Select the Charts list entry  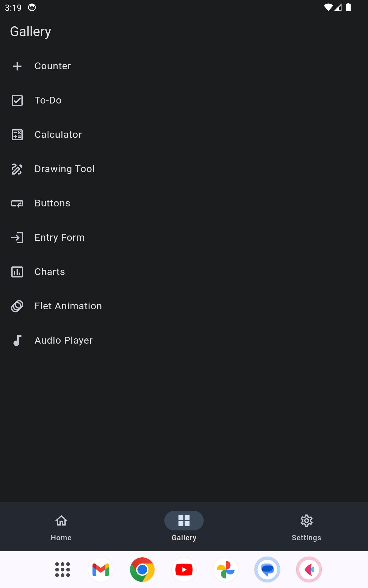coord(184,272)
